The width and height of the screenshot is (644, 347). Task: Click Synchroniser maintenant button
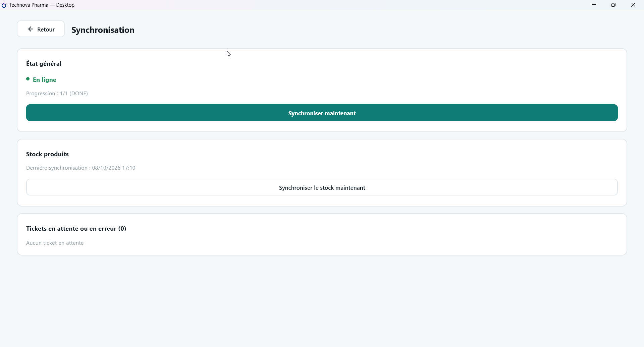tap(322, 113)
